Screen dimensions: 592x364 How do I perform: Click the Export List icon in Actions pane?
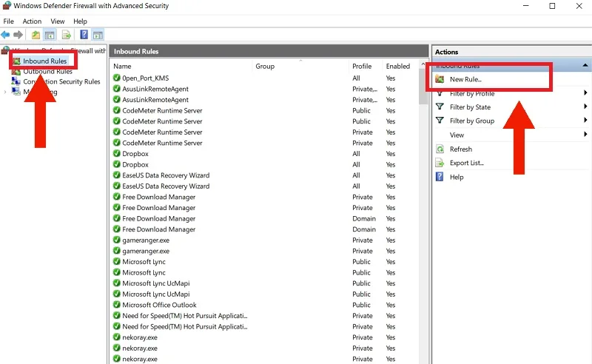tap(440, 163)
